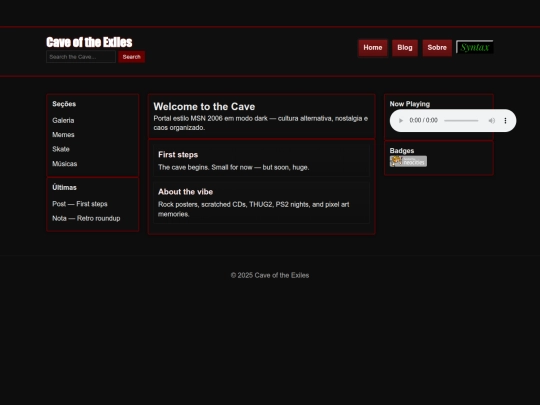Click the Rock posters, scratched CDs text
Screen dimensions: 540x405
(x=253, y=209)
